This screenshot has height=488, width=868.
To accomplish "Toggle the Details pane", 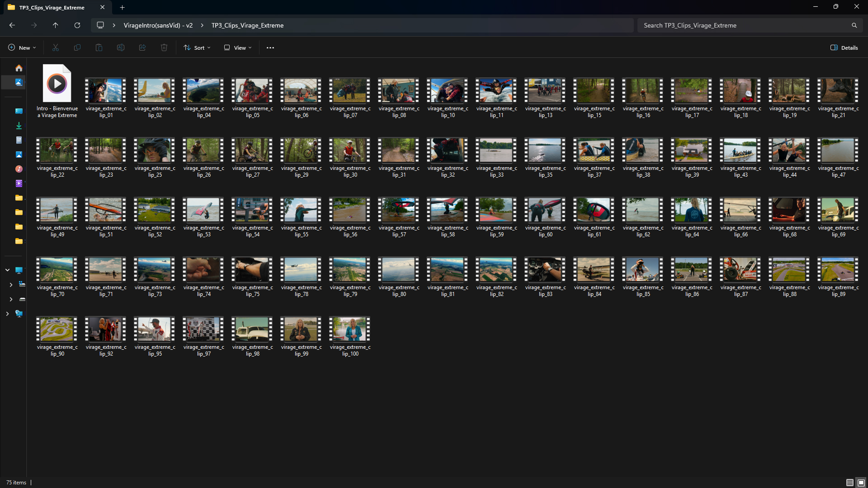I will pos(844,47).
